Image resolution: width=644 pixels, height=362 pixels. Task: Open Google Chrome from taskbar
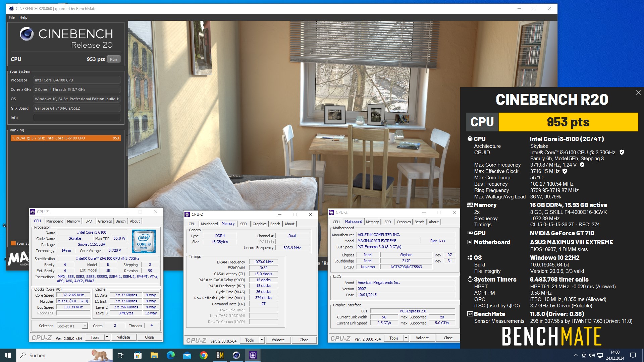click(203, 355)
